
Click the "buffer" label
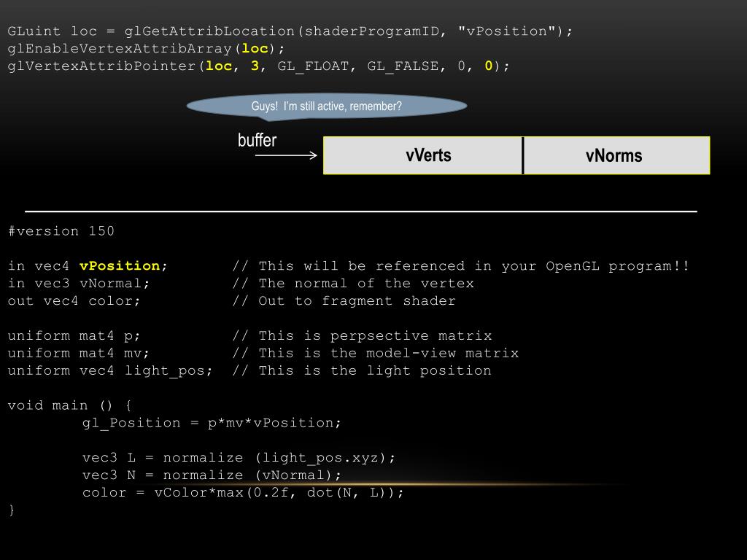pyautogui.click(x=257, y=140)
